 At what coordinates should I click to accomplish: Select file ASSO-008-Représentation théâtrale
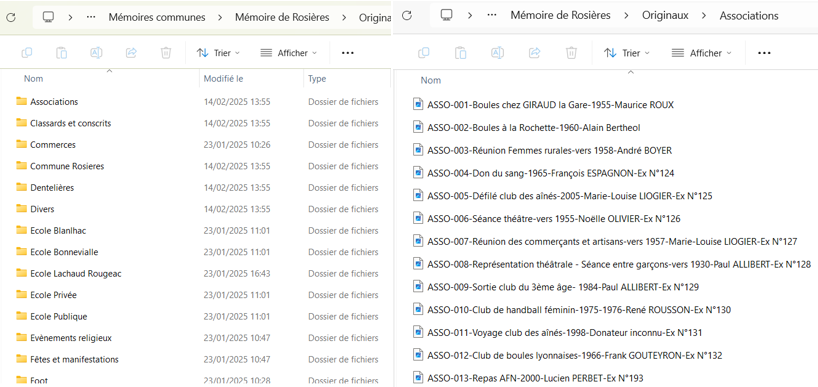(x=619, y=264)
